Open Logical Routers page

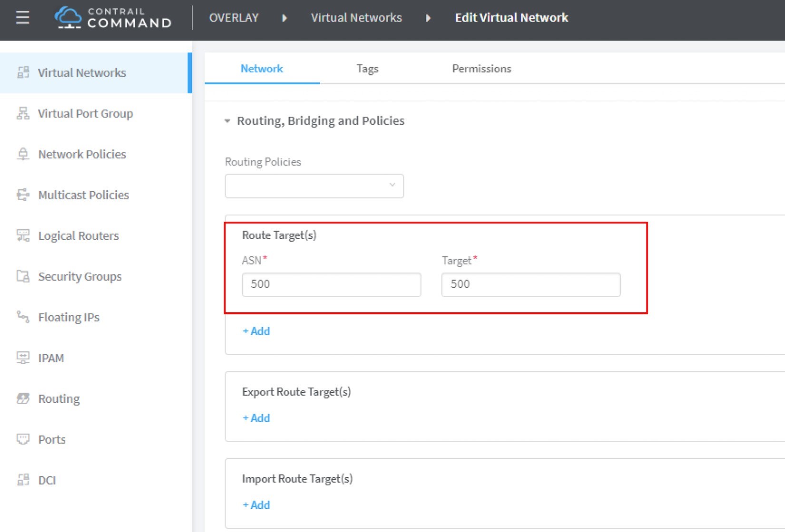78,235
